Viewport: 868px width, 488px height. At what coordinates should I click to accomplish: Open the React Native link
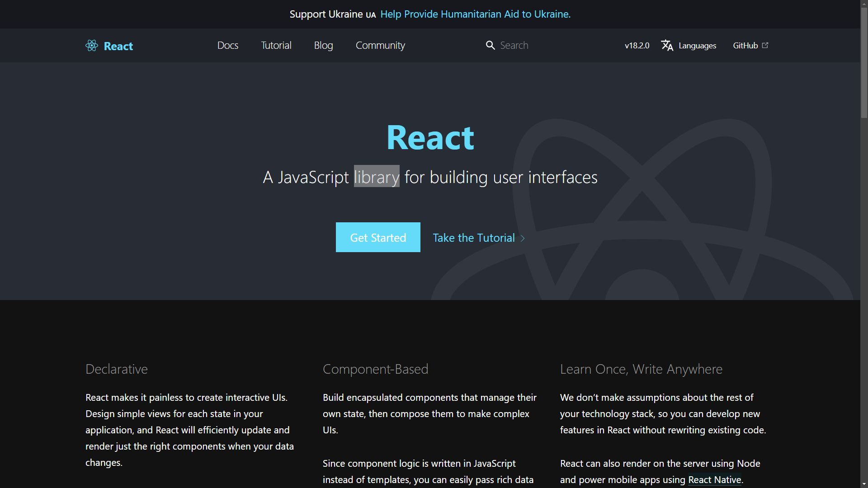[x=714, y=480]
